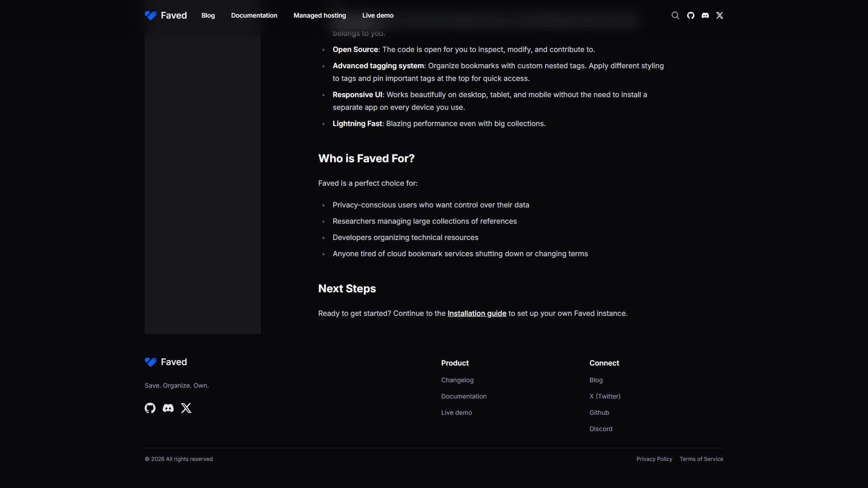Click '© 2026 All rights reserved' text
This screenshot has width=868, height=488.
click(179, 459)
